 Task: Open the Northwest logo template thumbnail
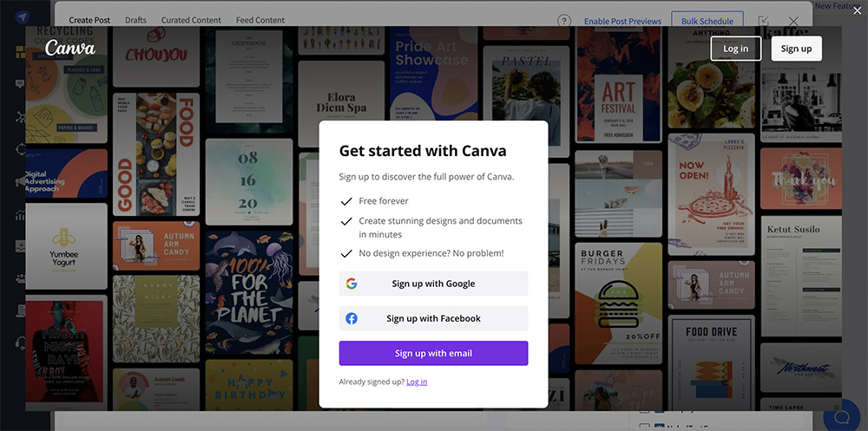click(801, 368)
